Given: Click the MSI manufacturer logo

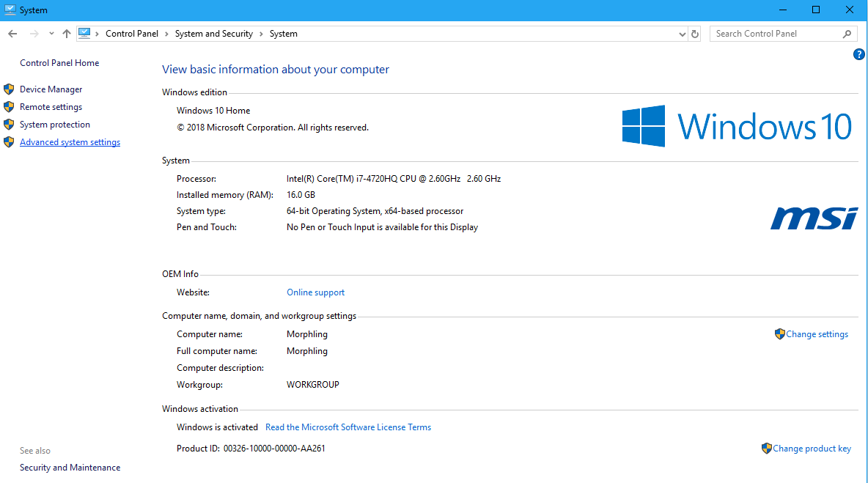Looking at the screenshot, I should click(814, 218).
